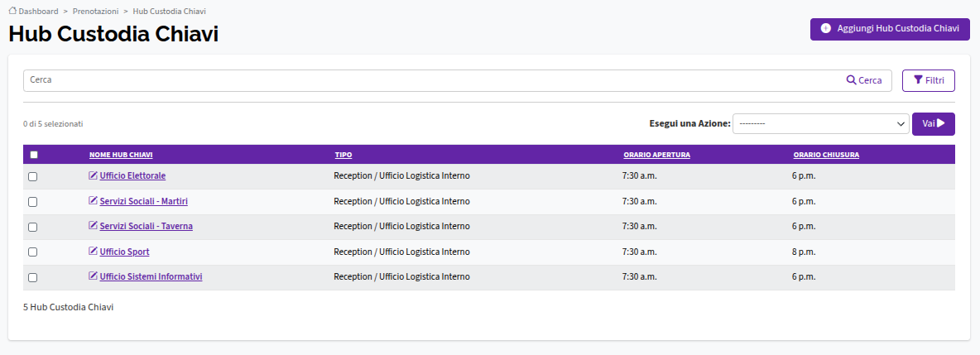
Task: Click 7:30 a.m. in Ufficio Elettorale row
Action: click(639, 175)
